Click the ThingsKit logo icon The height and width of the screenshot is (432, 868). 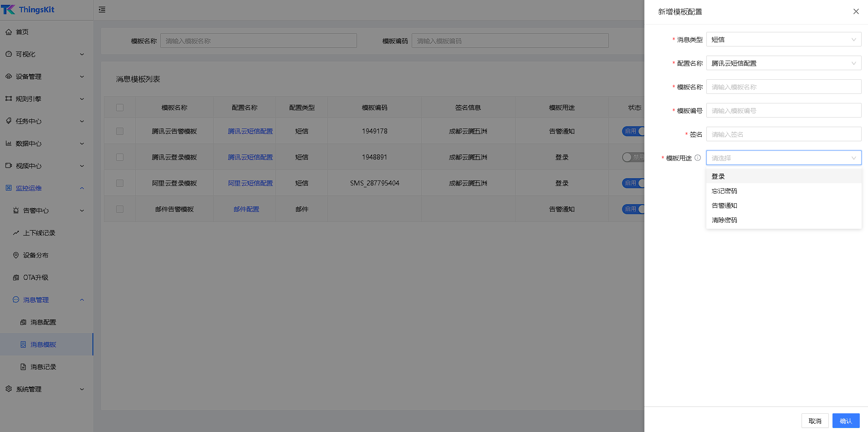pos(8,10)
